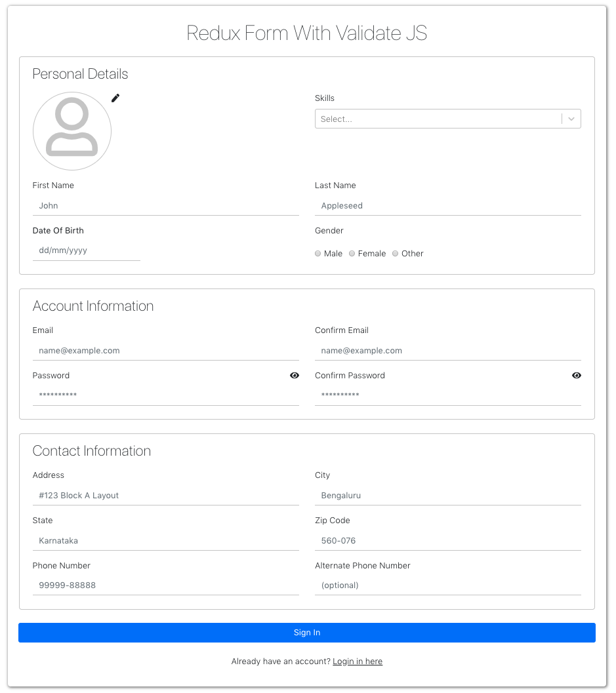Click the Personal Details heading
The height and width of the screenshot is (693, 616).
coord(81,74)
